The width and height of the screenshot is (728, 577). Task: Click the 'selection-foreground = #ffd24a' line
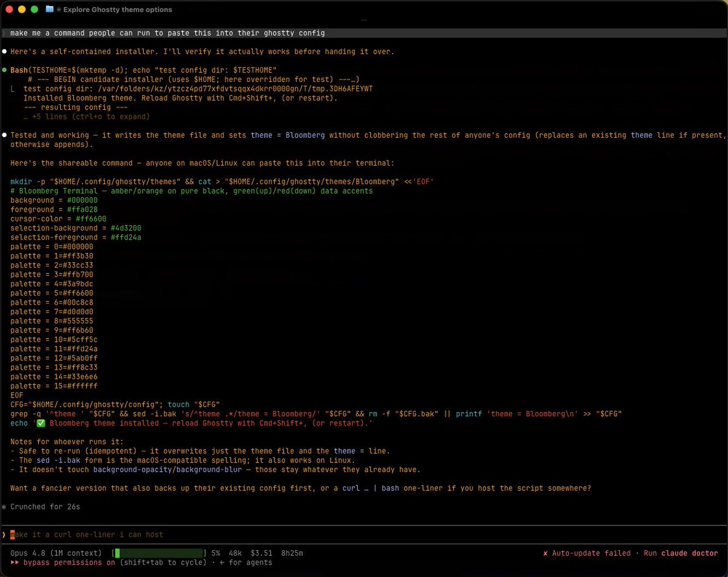coord(76,237)
